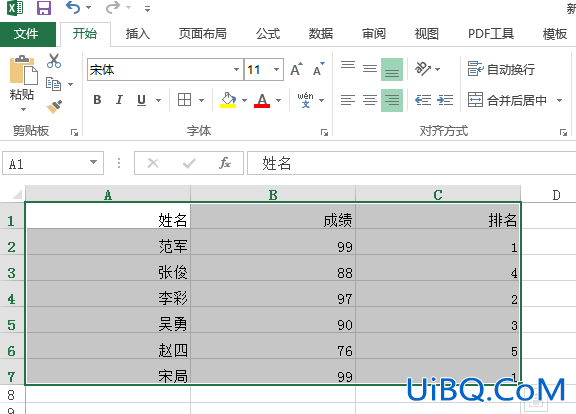Screen dimensions: 576x414
Task: Click the Excel application icon
Action: (x=15, y=8)
